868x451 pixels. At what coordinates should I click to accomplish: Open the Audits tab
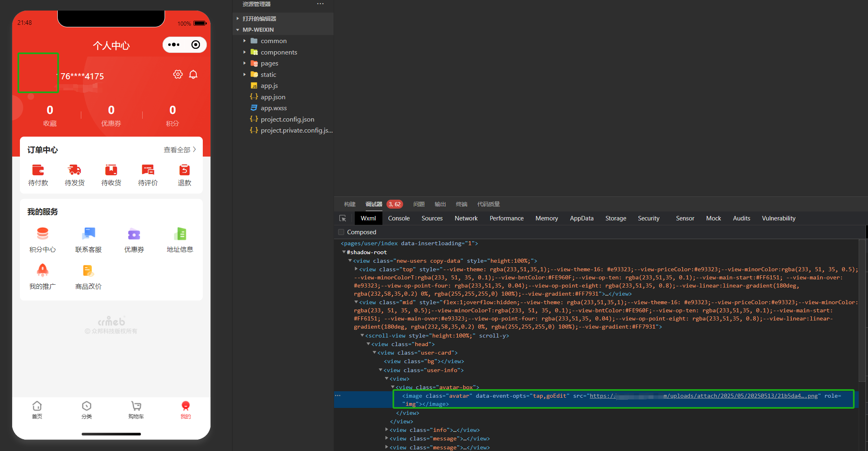(x=741, y=218)
